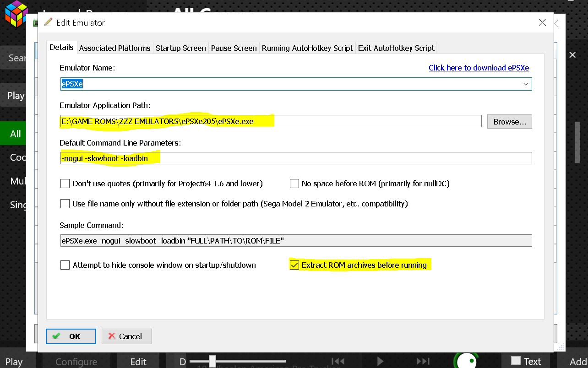588x368 pixels.
Task: Switch to the Associated Platforms tab
Action: [x=114, y=48]
